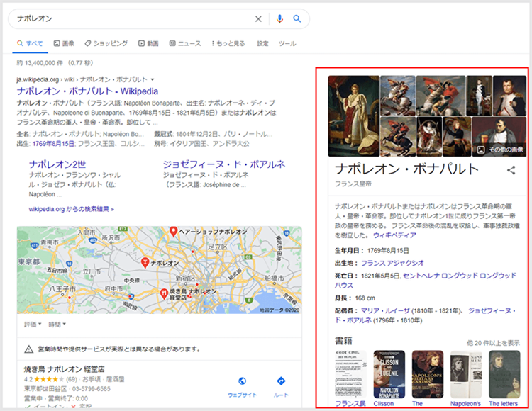Screen dimensions: 532x411
Task: Select the すべて tab
Action: tap(31, 43)
